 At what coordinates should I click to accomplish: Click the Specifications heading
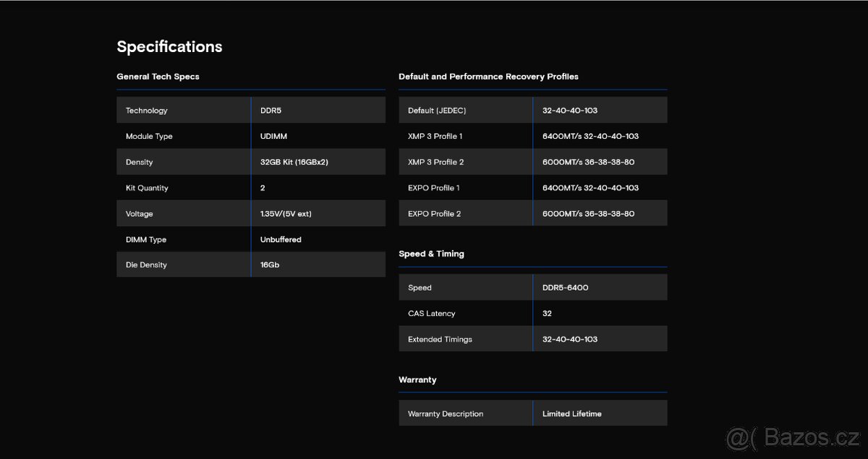169,47
